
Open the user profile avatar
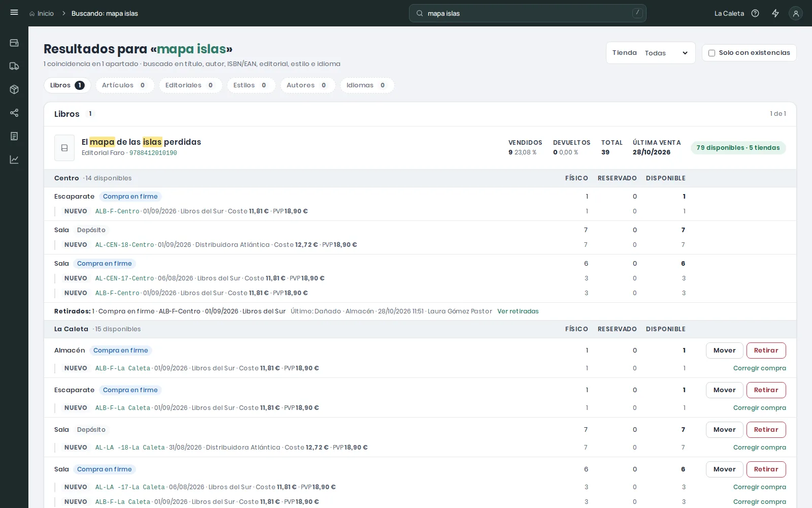click(796, 14)
